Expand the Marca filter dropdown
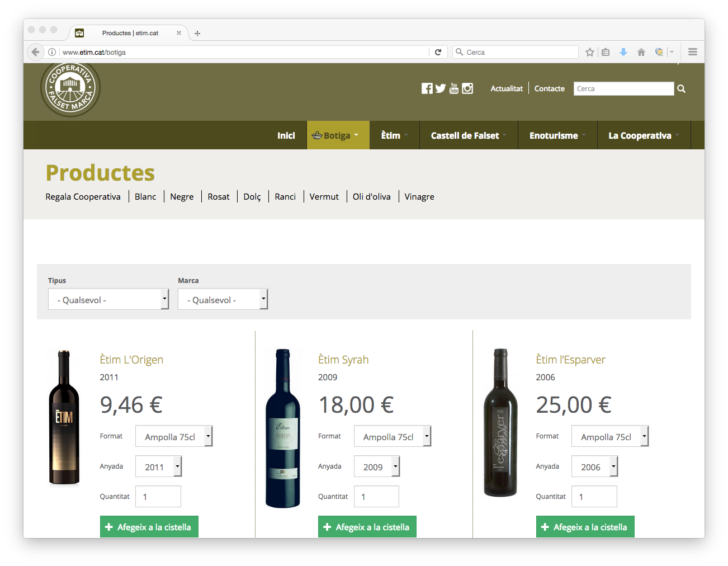728x566 pixels. (223, 299)
